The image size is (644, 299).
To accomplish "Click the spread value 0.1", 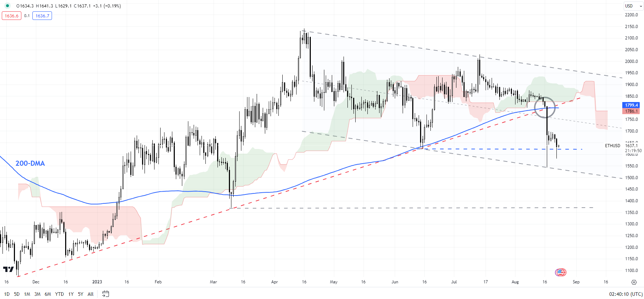I will (x=27, y=16).
